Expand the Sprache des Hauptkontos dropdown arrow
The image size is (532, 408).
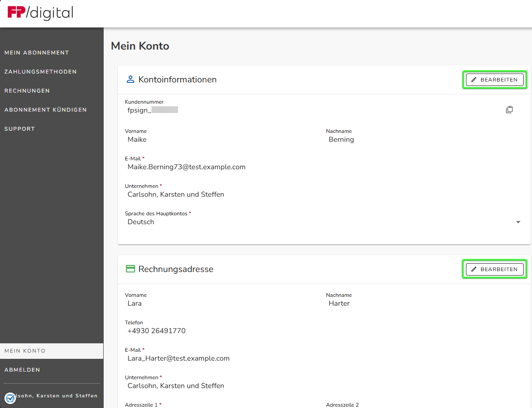pos(518,222)
